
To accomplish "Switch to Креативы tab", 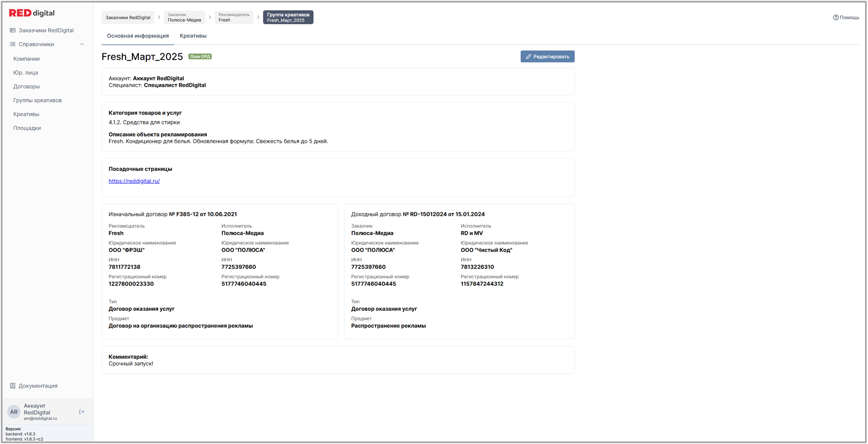I will [x=193, y=36].
